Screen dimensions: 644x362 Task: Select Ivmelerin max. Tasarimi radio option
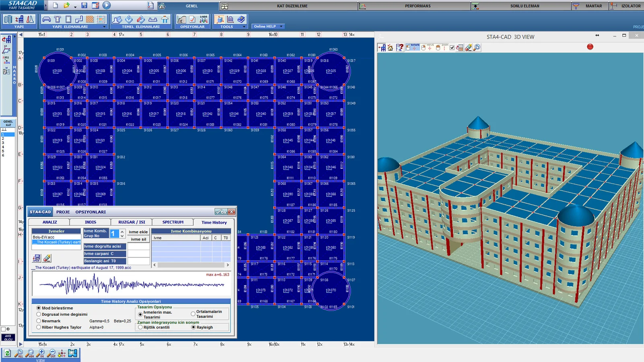[x=140, y=315]
